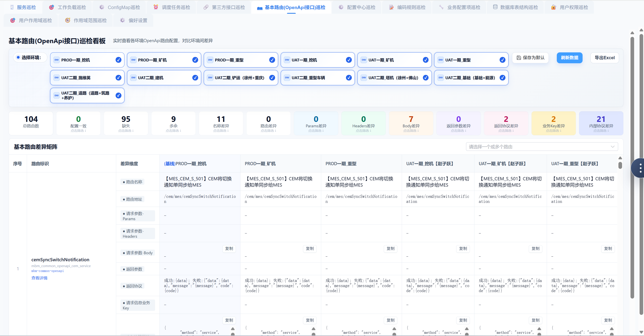
Task: Click the 总路由数 104 stat card
Action: pos(31,123)
